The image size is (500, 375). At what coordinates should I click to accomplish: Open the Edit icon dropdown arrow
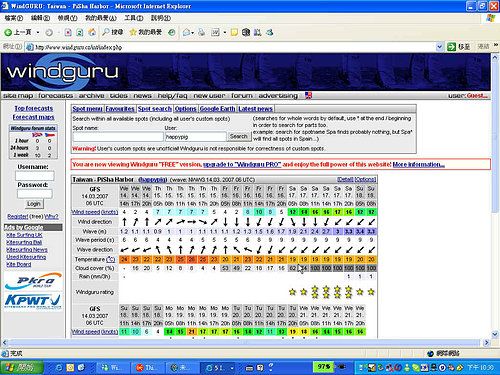225,32
